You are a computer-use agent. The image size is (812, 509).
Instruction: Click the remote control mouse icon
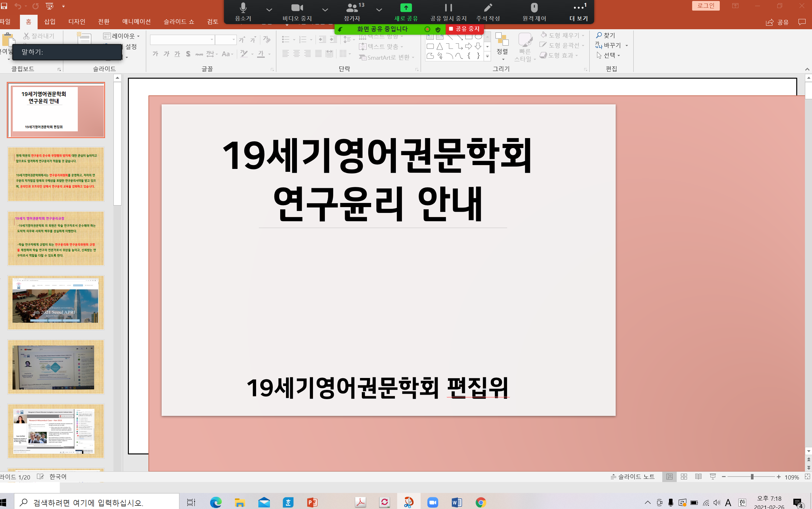(534, 8)
